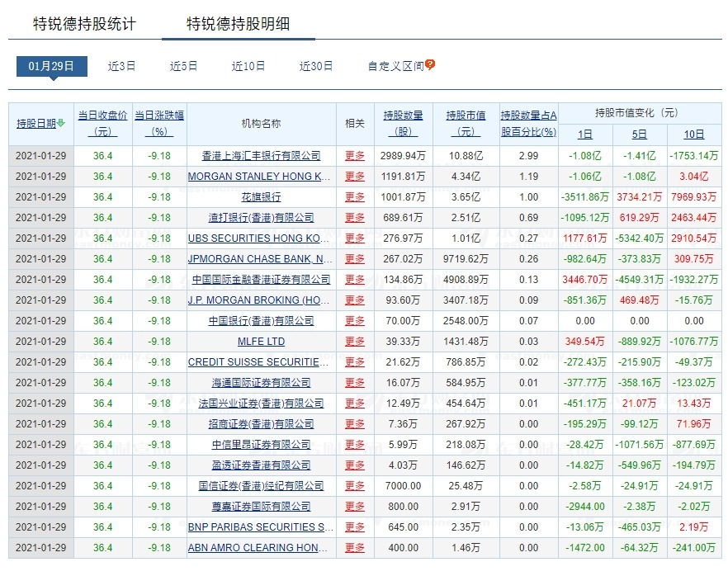Click 更多 in the 法国兴业证券 row
The width and height of the screenshot is (728, 576).
(x=355, y=404)
